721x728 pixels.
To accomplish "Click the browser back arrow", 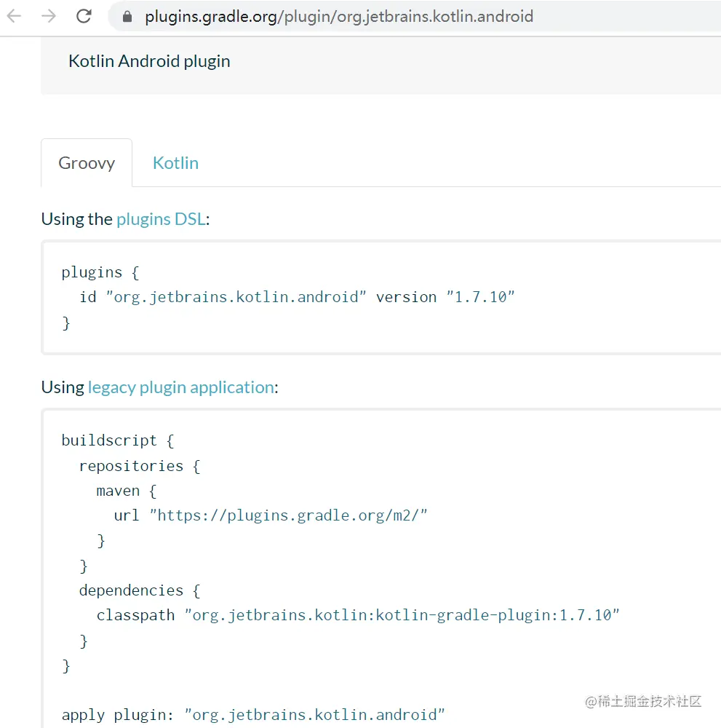I will (14, 16).
